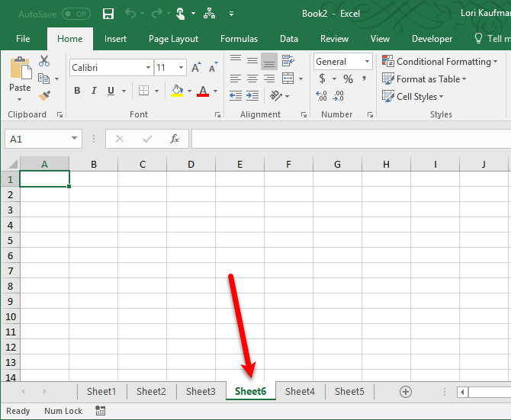
Task: Add new sheet with plus button
Action: coord(406,391)
